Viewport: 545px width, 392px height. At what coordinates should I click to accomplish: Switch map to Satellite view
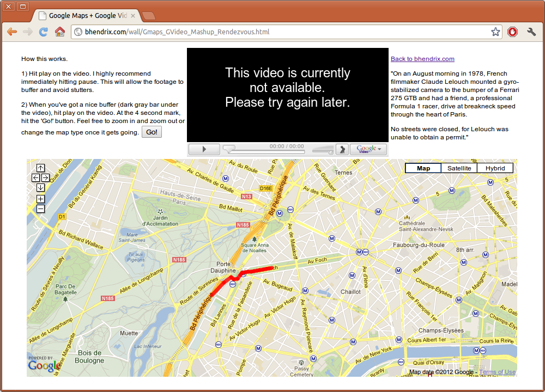459,168
